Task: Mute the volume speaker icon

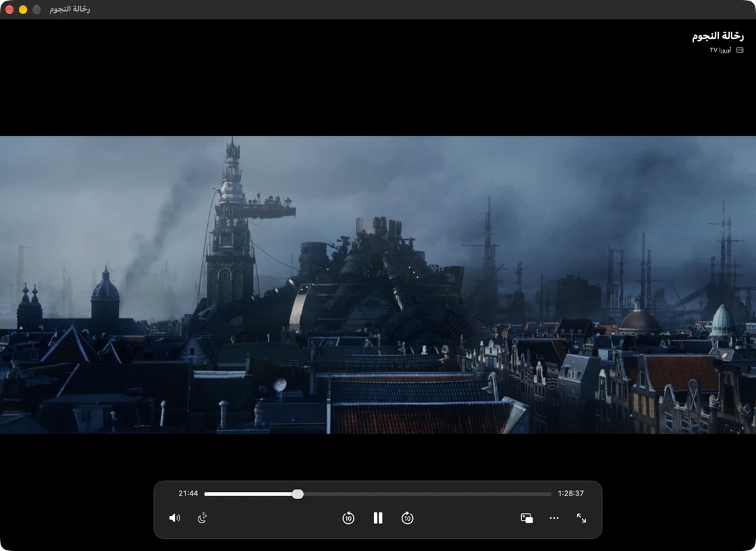Action: [x=175, y=518]
